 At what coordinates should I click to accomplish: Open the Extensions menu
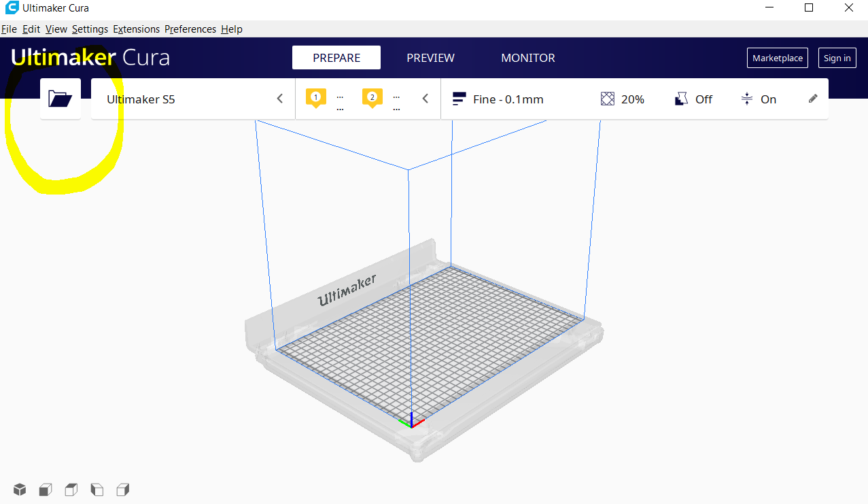[x=137, y=29]
